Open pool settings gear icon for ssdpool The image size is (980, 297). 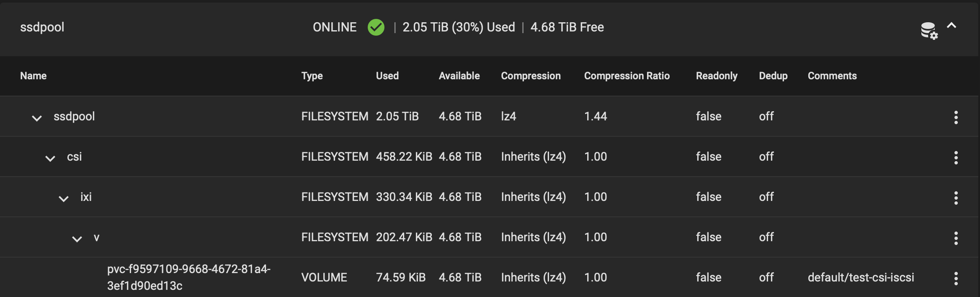tap(929, 31)
